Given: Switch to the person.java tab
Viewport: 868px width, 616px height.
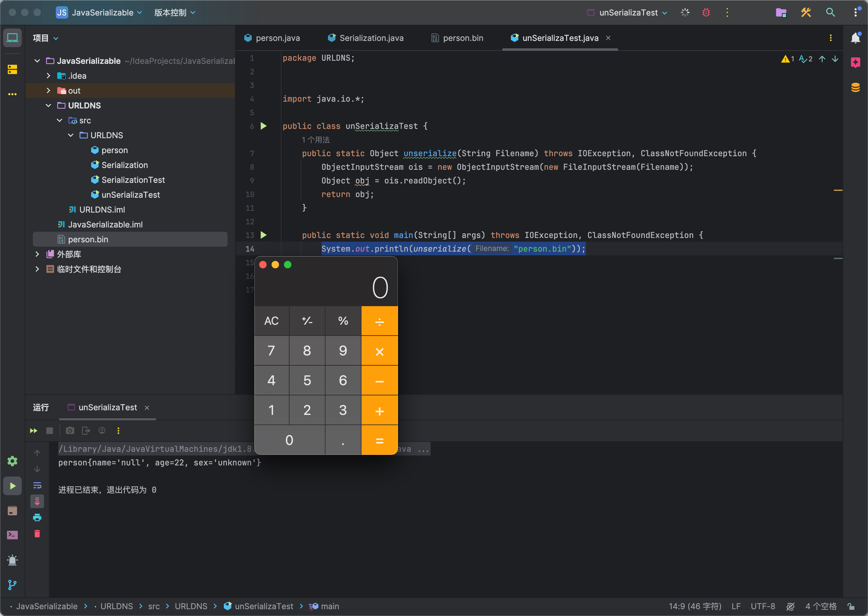Looking at the screenshot, I should coord(272,38).
